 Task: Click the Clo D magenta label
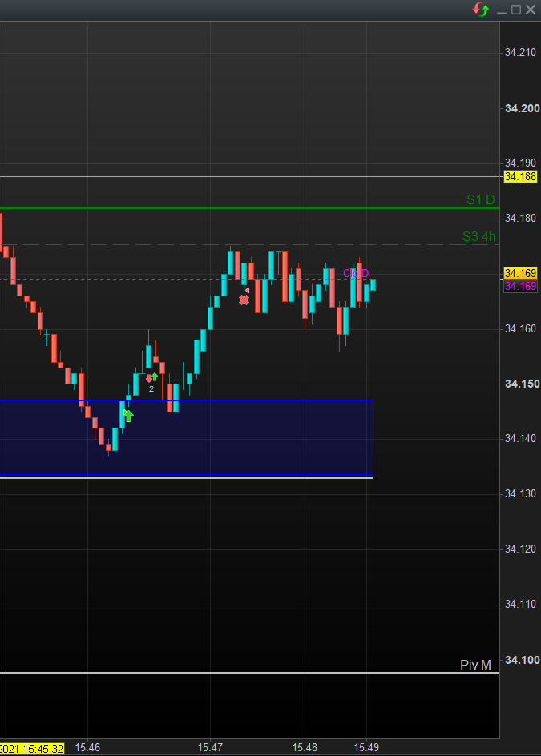(356, 274)
